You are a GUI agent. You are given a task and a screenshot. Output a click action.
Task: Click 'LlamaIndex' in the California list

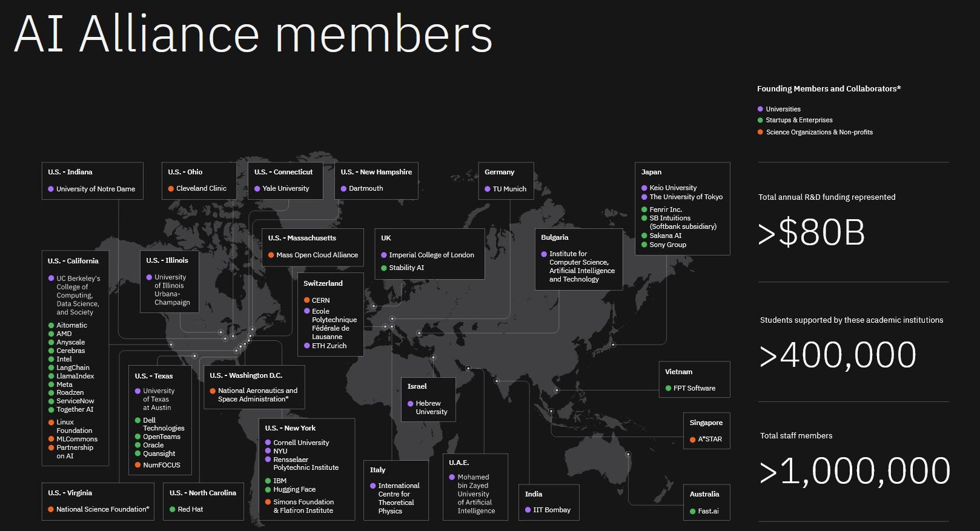pos(76,376)
